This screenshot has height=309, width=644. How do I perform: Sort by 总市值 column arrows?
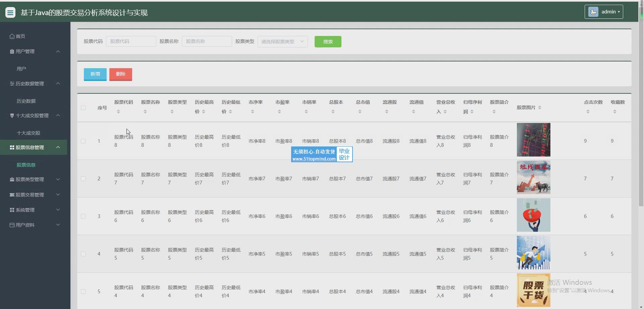(360, 112)
